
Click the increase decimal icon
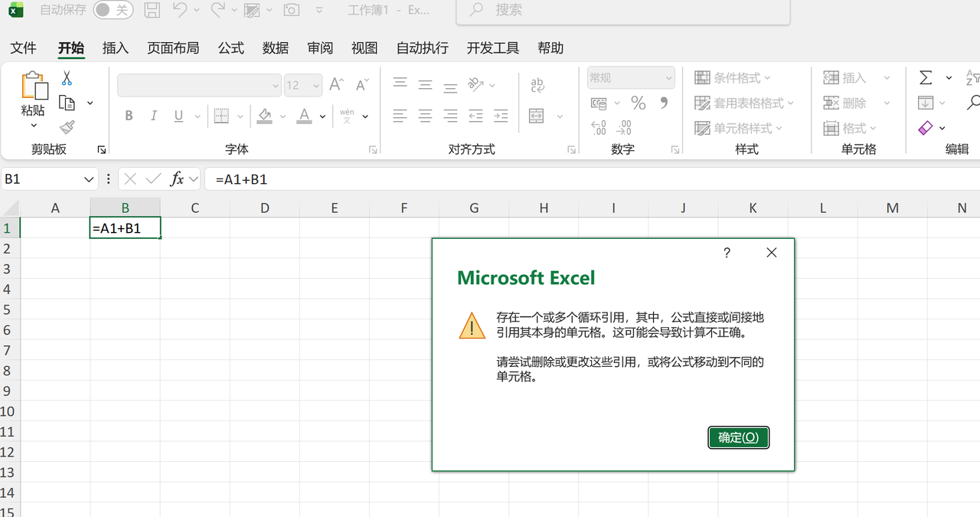pos(599,128)
